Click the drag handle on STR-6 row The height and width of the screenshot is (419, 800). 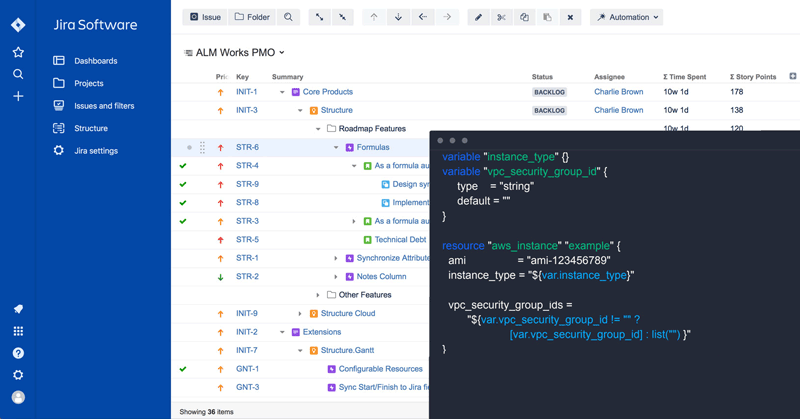coord(203,147)
